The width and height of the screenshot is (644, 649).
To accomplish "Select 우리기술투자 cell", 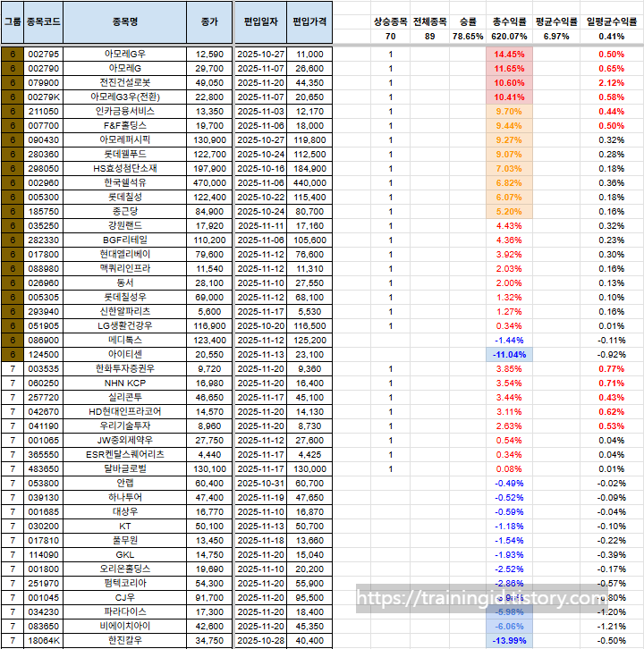I will [x=124, y=426].
